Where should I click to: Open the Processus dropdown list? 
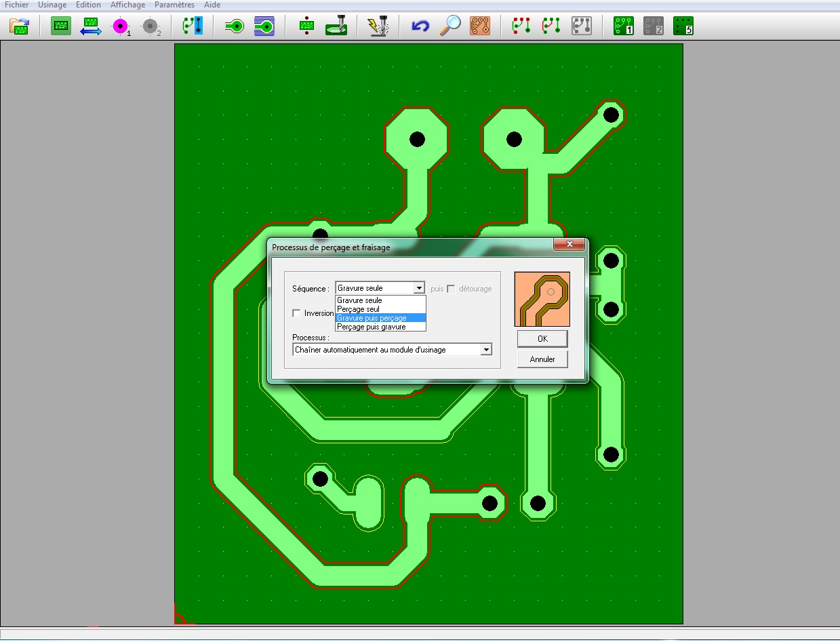[x=485, y=350]
